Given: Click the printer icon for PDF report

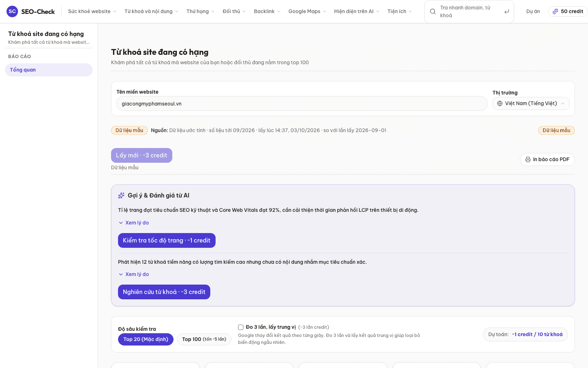Looking at the screenshot, I should pyautogui.click(x=528, y=159).
